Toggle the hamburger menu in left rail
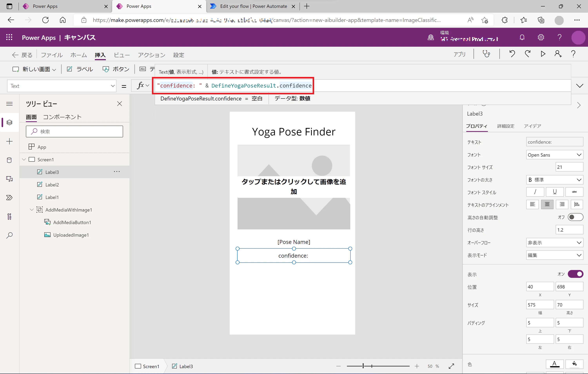 [9, 104]
